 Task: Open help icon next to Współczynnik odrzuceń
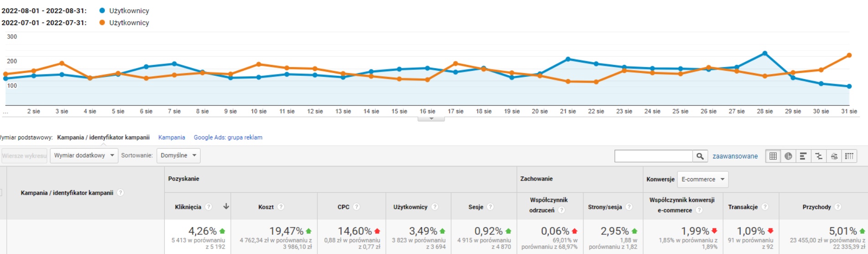pyautogui.click(x=562, y=210)
